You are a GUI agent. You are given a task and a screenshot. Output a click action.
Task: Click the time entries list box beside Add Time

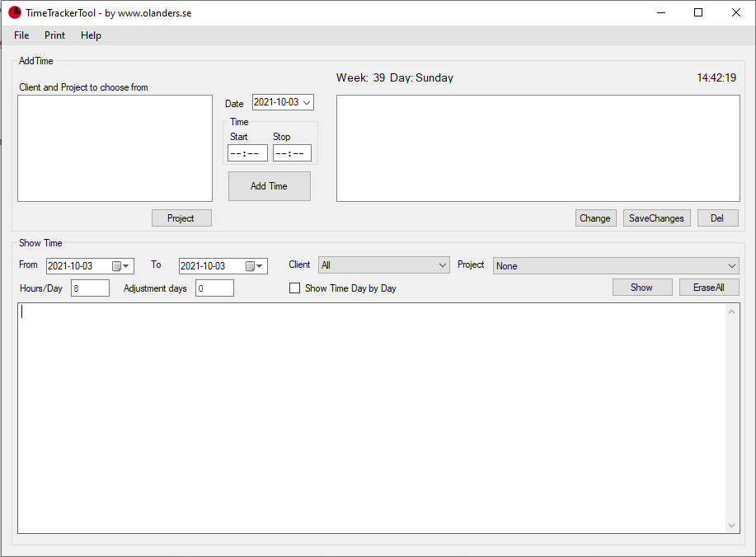538,148
